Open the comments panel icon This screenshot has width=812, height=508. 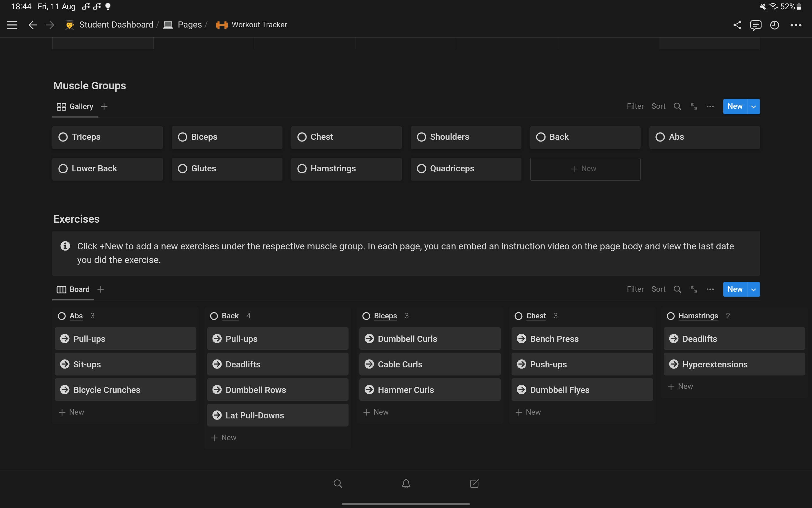[x=755, y=25]
